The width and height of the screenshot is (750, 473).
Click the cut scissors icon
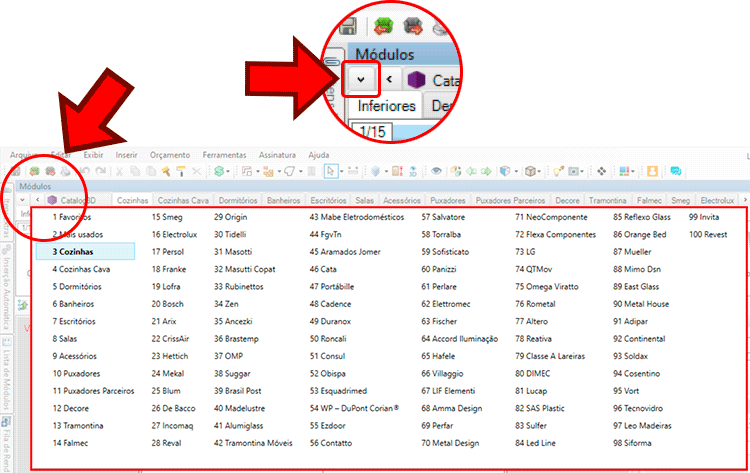[x=119, y=171]
